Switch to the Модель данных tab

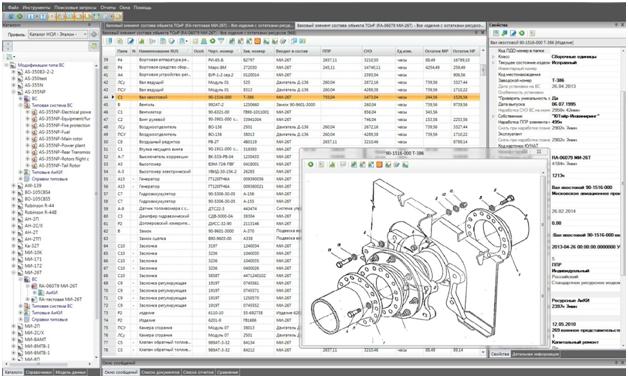pos(70,372)
